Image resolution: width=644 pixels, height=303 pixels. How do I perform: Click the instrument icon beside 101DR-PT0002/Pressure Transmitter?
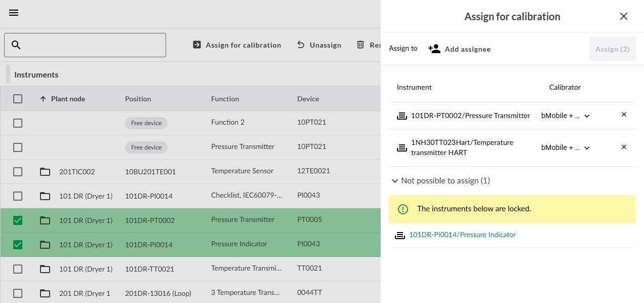pyautogui.click(x=401, y=116)
